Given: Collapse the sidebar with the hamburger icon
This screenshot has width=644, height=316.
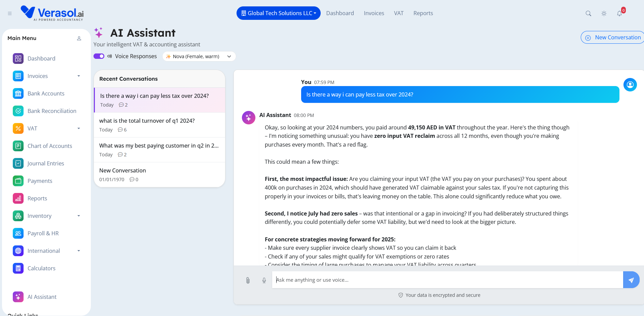Looking at the screenshot, I should [x=9, y=13].
